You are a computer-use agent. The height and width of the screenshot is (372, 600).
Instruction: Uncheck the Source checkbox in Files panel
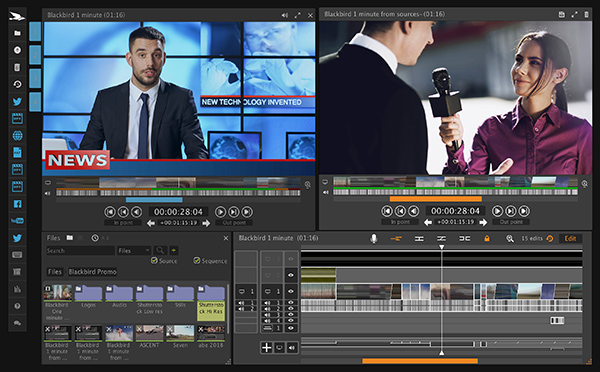pos(154,261)
